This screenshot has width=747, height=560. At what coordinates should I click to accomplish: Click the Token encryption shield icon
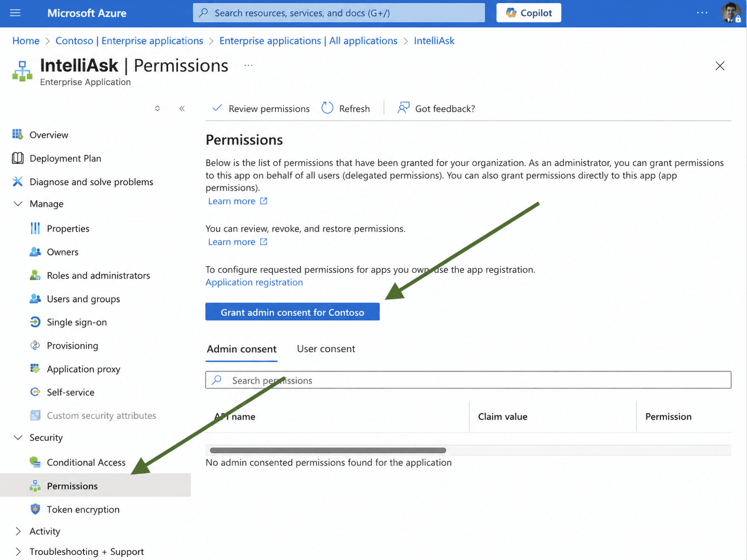[x=35, y=509]
